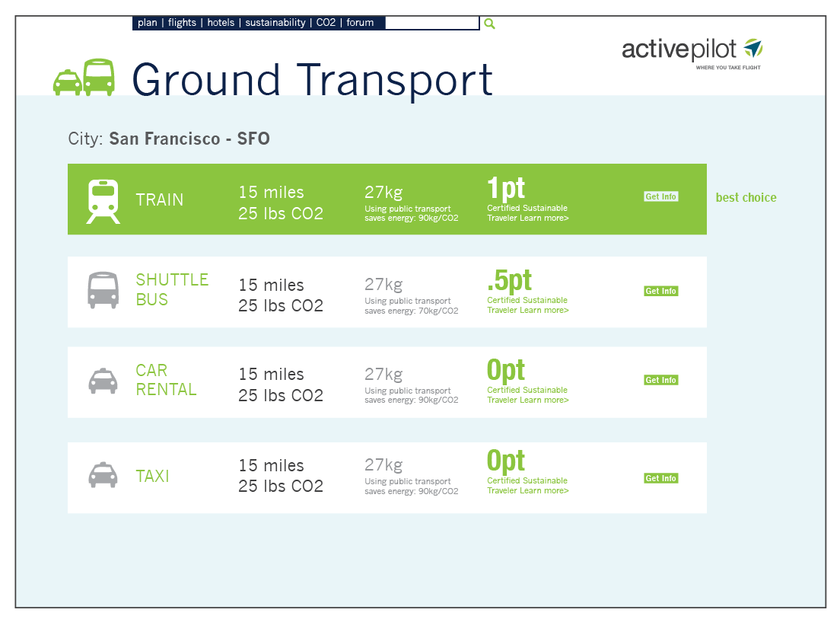The width and height of the screenshot is (840, 619).
Task: Select the TAXI label
Action: coord(152,476)
